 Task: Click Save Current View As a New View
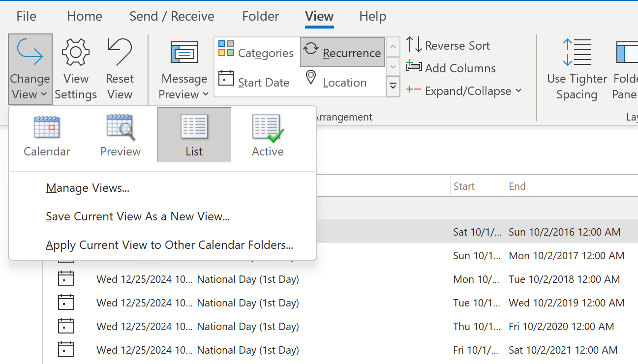[138, 216]
